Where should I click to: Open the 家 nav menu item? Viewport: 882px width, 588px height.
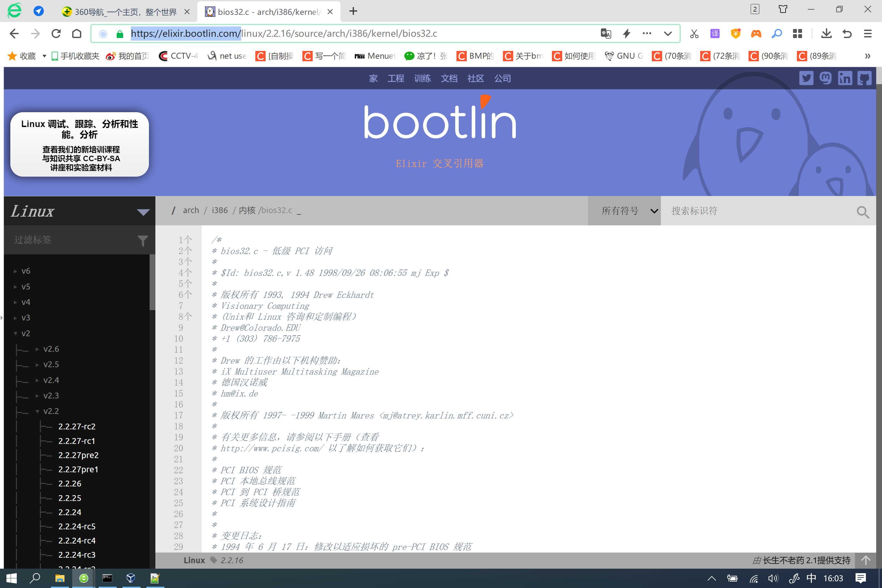click(373, 78)
